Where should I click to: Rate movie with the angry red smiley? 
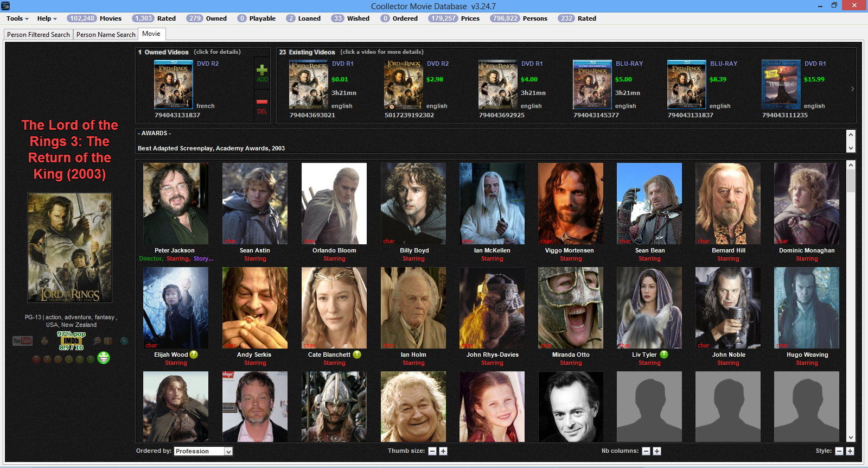(36, 359)
